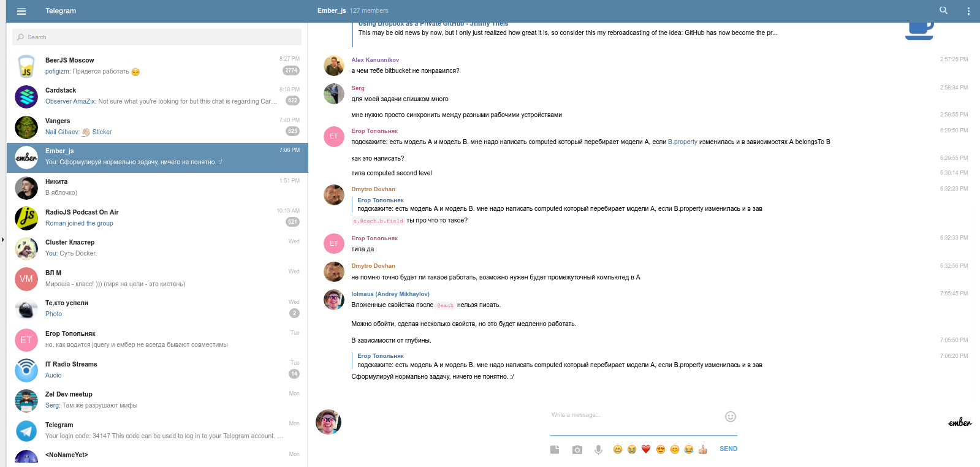Click sender name lolmaus (Andrey Mikhaylov)
980x467 pixels.
[390, 294]
